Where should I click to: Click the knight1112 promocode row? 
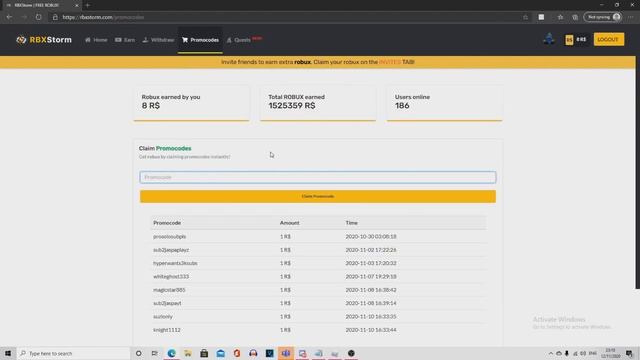318,330
